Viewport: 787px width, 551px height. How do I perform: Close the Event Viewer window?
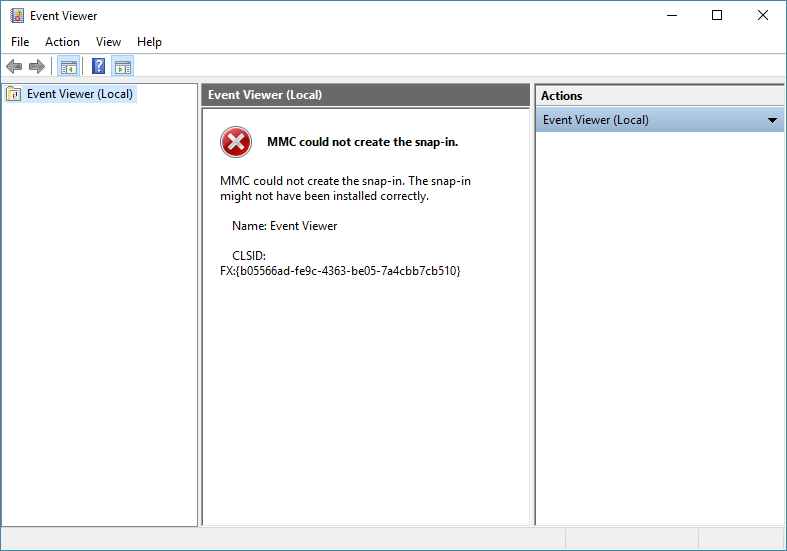click(763, 16)
